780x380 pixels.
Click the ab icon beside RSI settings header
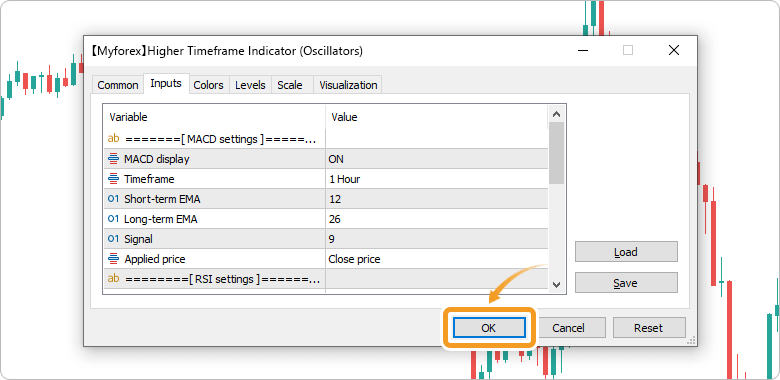113,279
